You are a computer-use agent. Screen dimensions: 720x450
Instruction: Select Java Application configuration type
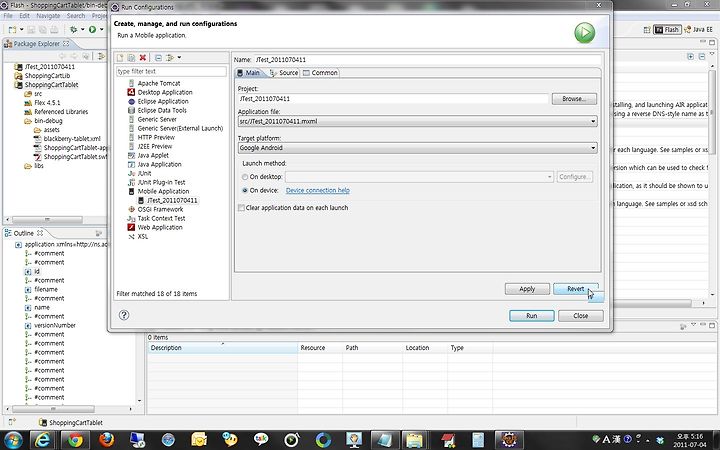click(159, 164)
